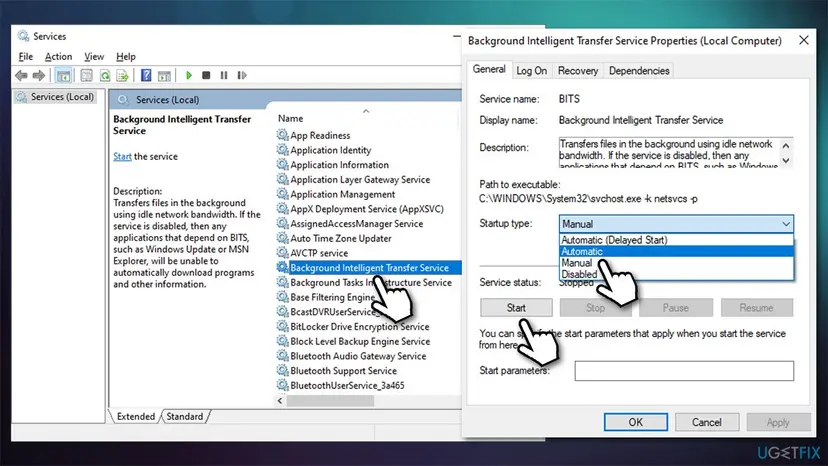Select Block Level Backup Engine Service

pyautogui.click(x=360, y=341)
